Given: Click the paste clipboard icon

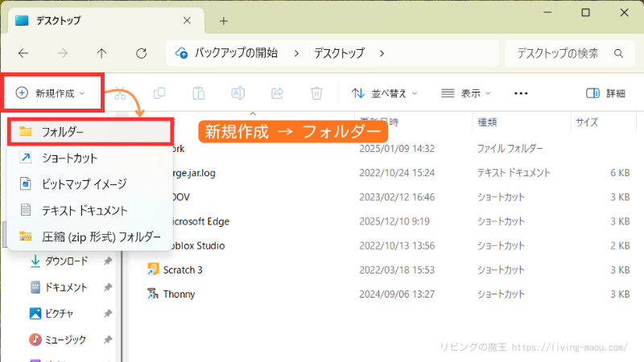Looking at the screenshot, I should click(199, 93).
